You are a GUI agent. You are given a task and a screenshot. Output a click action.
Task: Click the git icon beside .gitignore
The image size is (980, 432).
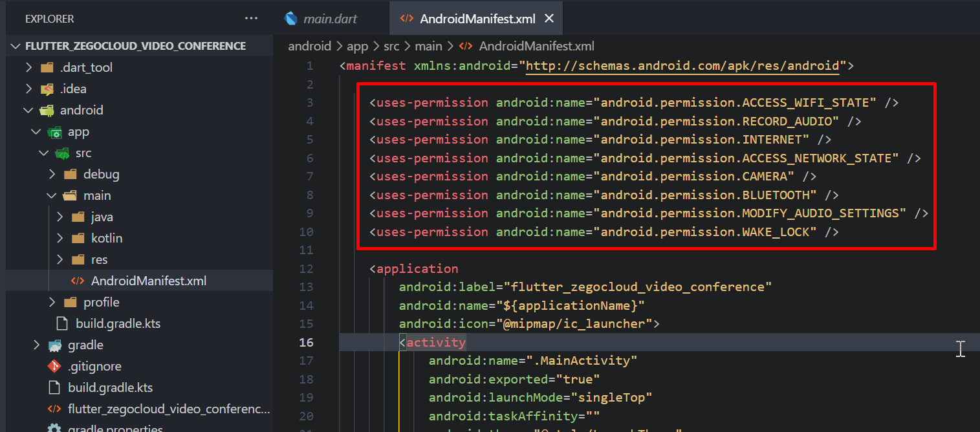(x=54, y=366)
